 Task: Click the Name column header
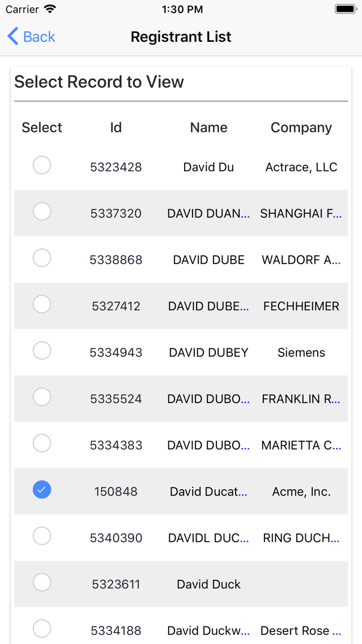(x=208, y=128)
